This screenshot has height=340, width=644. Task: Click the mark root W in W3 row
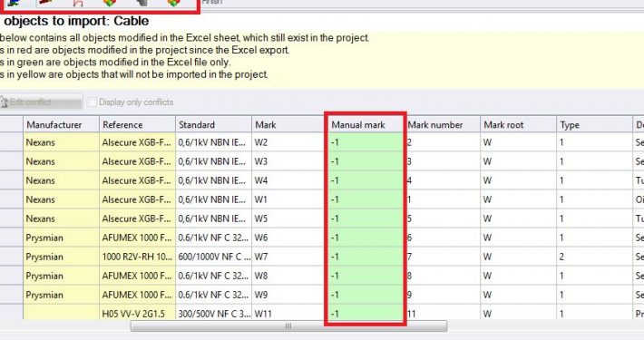[518, 161]
